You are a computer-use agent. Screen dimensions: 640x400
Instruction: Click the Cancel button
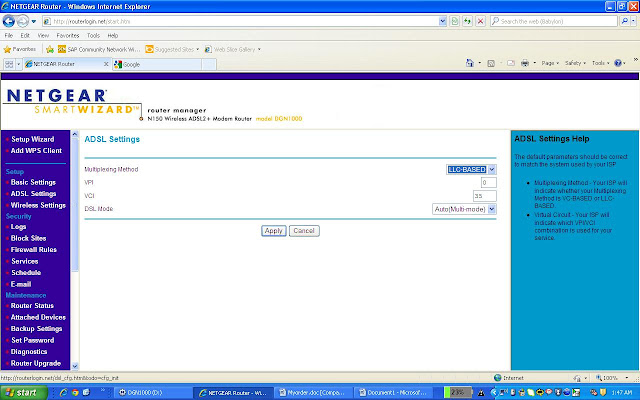tap(304, 231)
